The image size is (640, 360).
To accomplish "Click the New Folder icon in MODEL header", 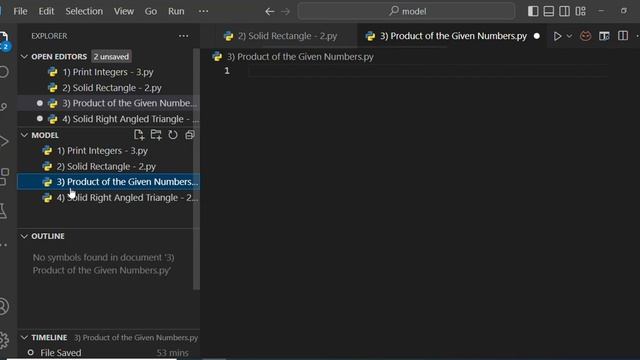I will point(156,135).
